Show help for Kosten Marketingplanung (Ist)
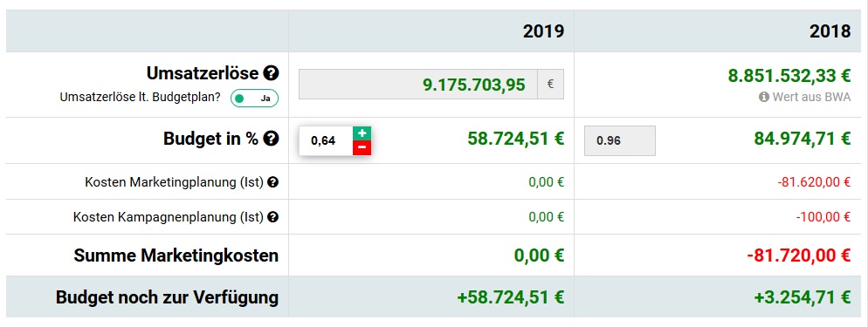The width and height of the screenshot is (868, 327). (272, 181)
